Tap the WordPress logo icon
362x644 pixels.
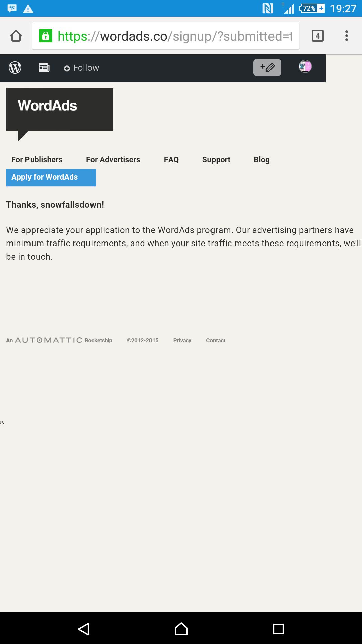point(15,68)
